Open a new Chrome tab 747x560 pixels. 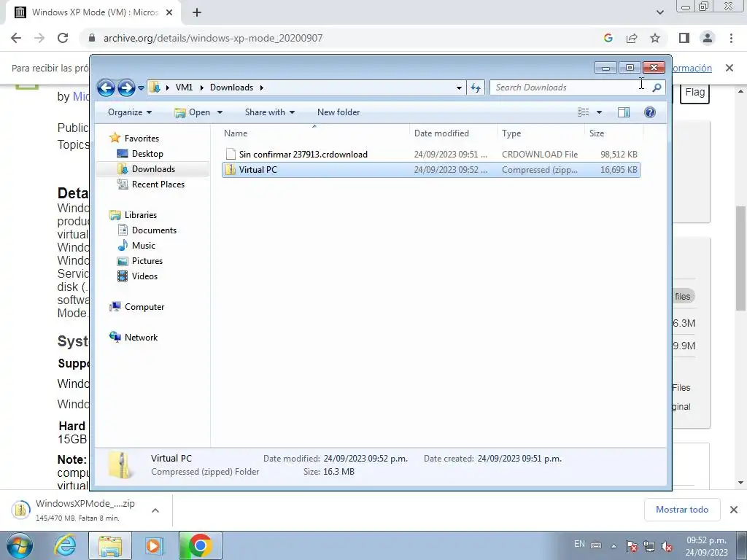(197, 12)
